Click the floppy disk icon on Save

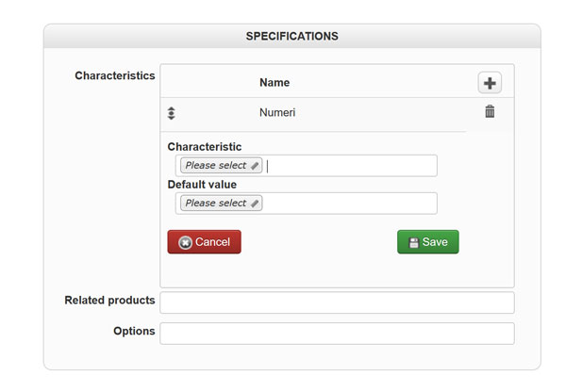(413, 242)
